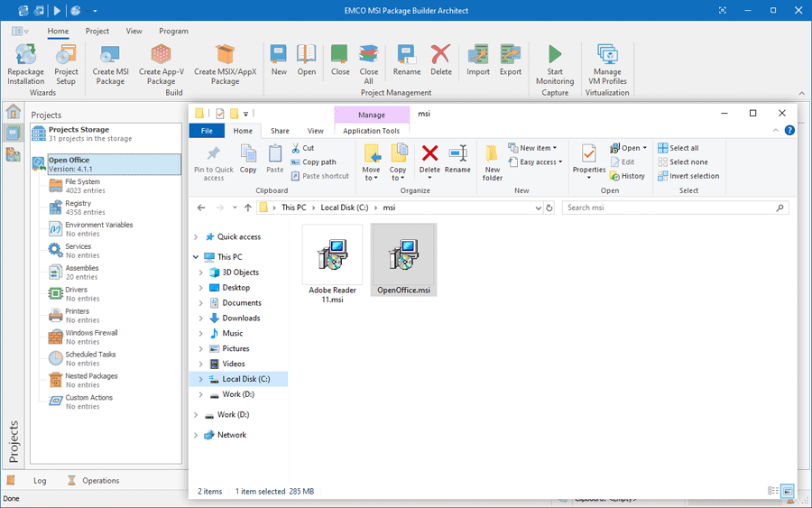The width and height of the screenshot is (812, 508).
Task: Open the Explorer File tab
Action: 207,131
